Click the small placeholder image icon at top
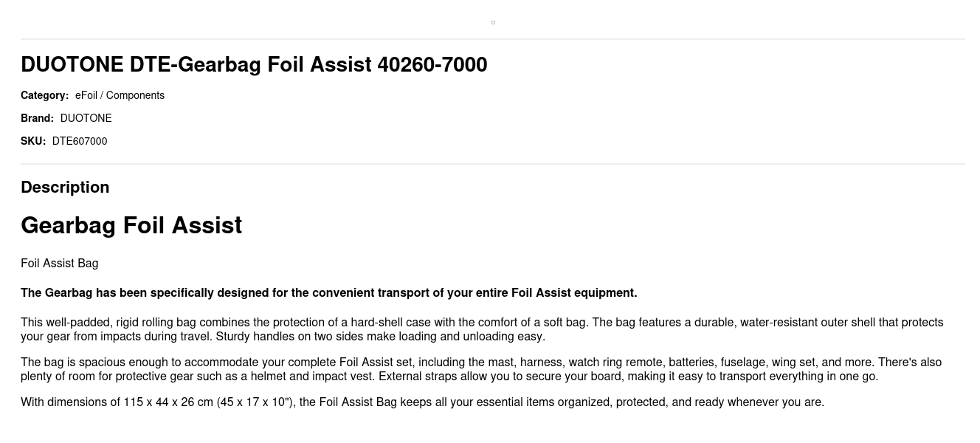980x443 pixels. click(x=493, y=23)
